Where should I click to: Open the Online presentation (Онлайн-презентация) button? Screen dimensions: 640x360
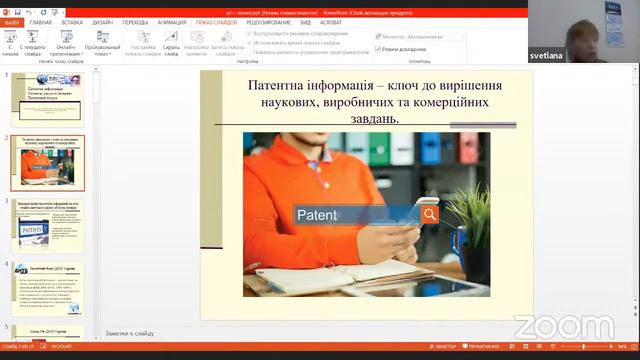(66, 43)
